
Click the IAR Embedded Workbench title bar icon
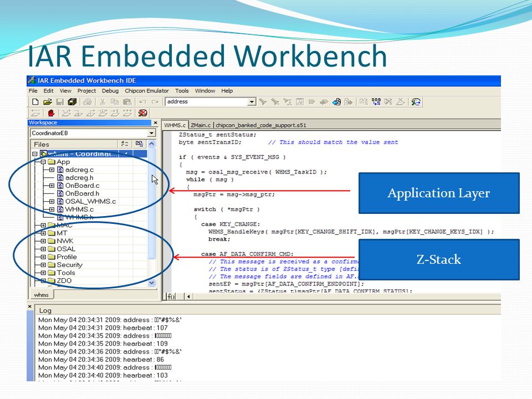coord(32,80)
